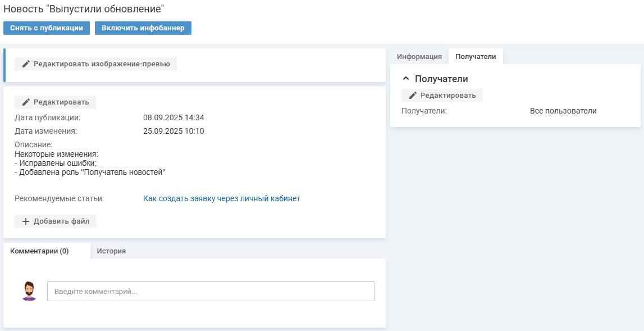
Task: Click the 'Все пользователи' recipients value
Action: pos(563,111)
